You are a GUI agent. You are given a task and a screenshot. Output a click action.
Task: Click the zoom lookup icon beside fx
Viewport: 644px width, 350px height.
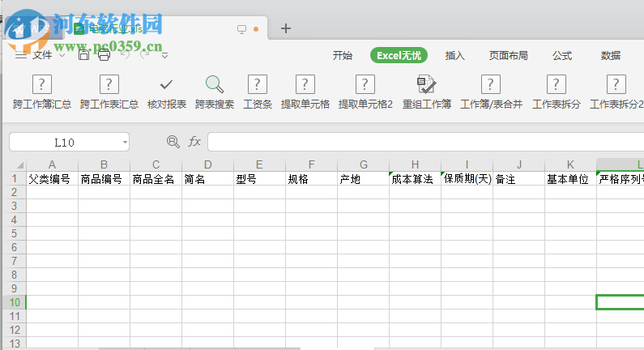(173, 142)
